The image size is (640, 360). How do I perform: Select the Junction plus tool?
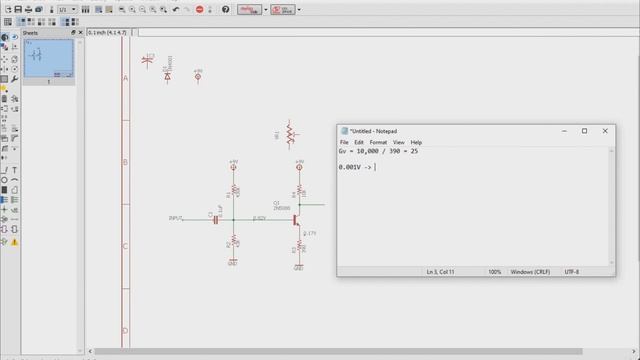coord(4,210)
